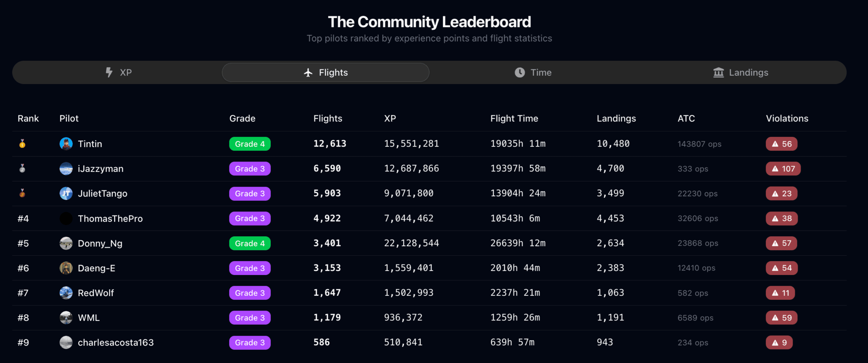Click the clock icon on Time tab
Viewport: 868px width, 363px height.
tap(519, 73)
